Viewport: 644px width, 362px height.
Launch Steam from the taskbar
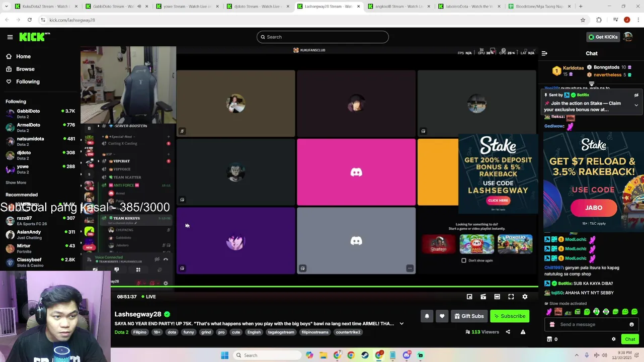point(365,355)
